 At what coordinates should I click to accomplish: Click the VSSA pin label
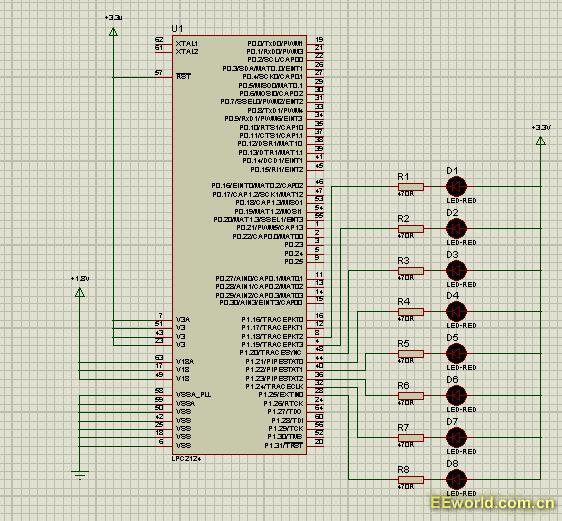pos(185,403)
